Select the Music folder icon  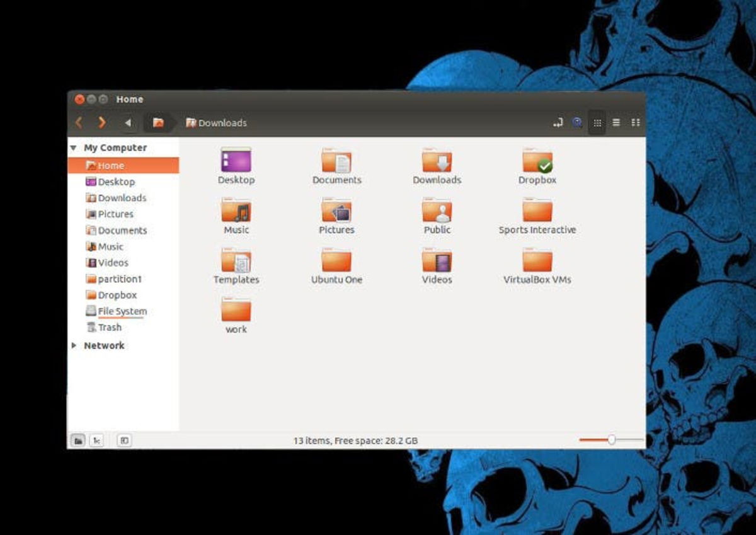click(236, 210)
